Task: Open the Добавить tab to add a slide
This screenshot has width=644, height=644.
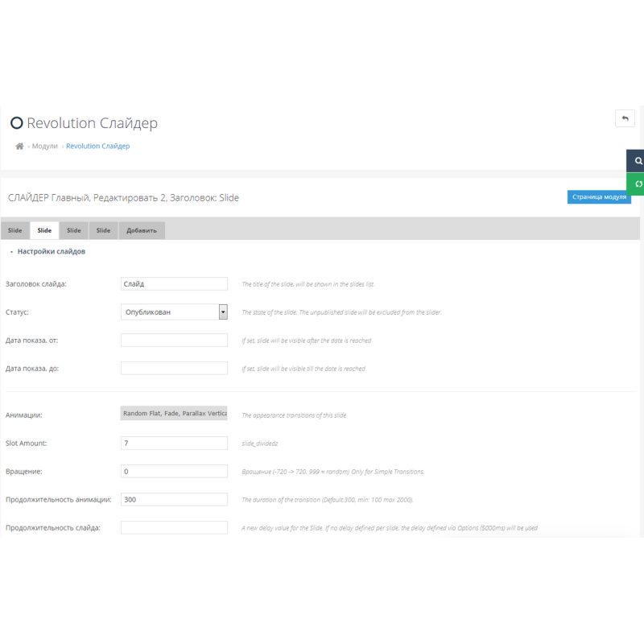Action: [x=142, y=229]
